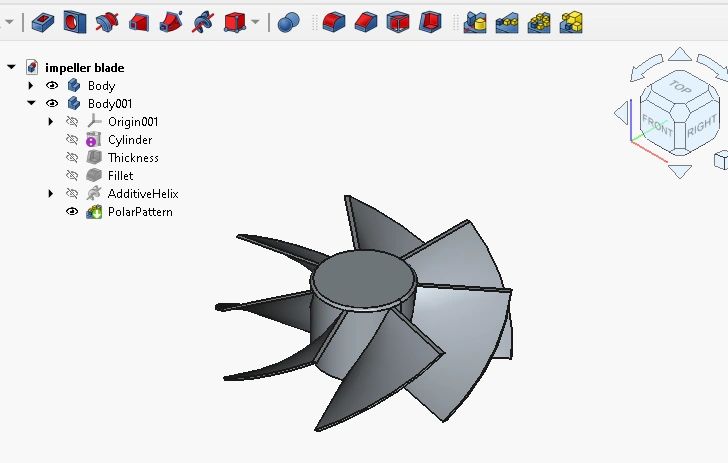Activate the Thickness tool in toolbar

(x=430, y=22)
